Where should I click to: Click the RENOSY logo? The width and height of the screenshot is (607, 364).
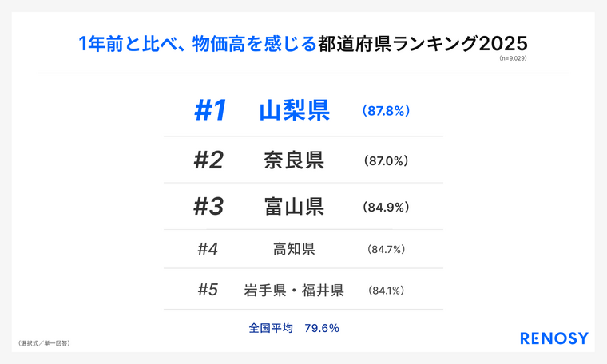coord(553,338)
